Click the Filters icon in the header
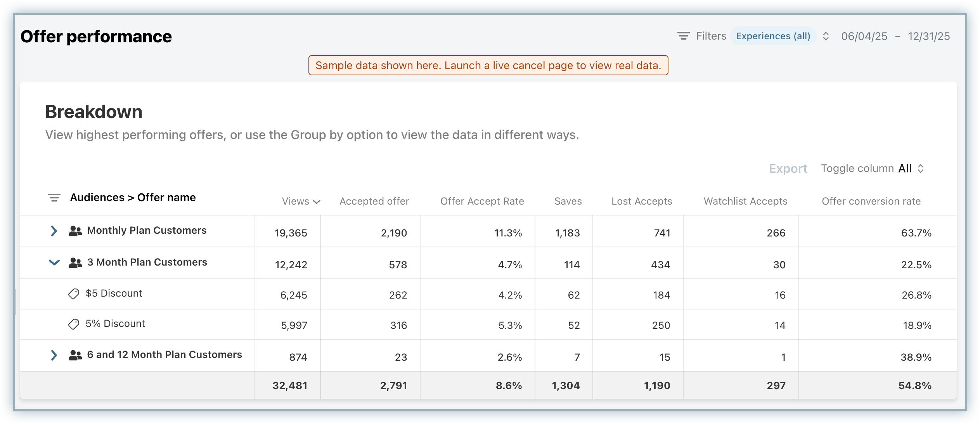This screenshot has height=424, width=980. (683, 36)
